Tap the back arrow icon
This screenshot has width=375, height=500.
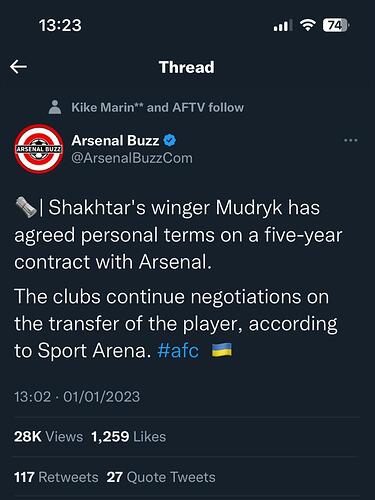tap(18, 67)
